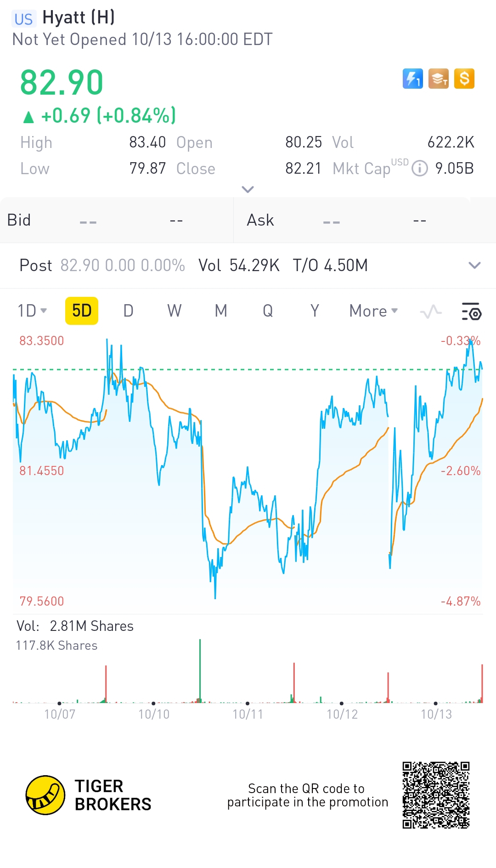This screenshot has width=496, height=868.
Task: Select the Y yearly chart tab
Action: coord(315,311)
